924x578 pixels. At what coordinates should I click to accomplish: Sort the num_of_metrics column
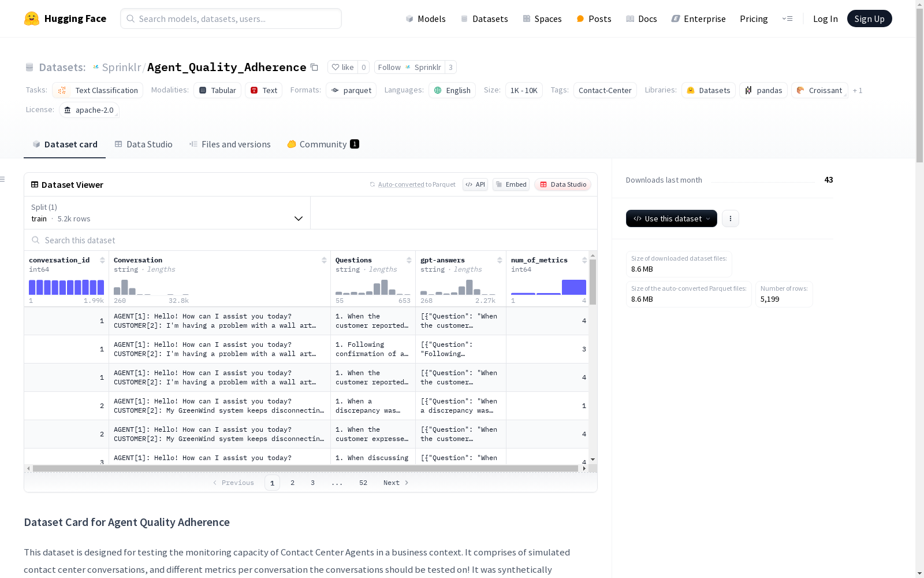[584, 260]
